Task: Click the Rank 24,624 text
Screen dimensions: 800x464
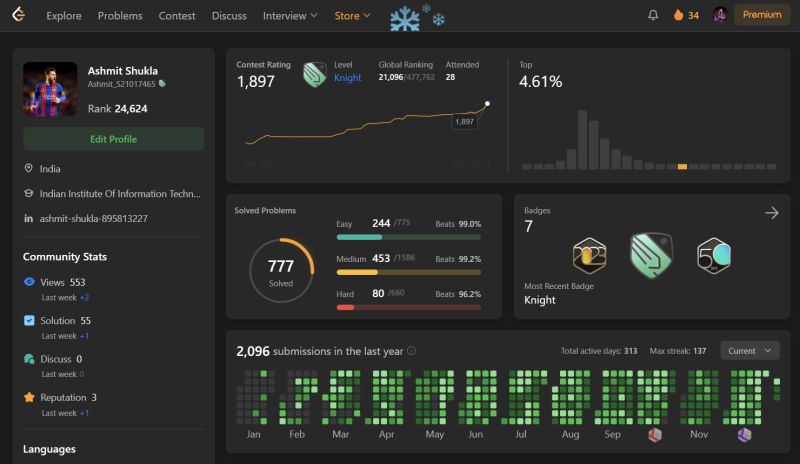Action: click(117, 109)
